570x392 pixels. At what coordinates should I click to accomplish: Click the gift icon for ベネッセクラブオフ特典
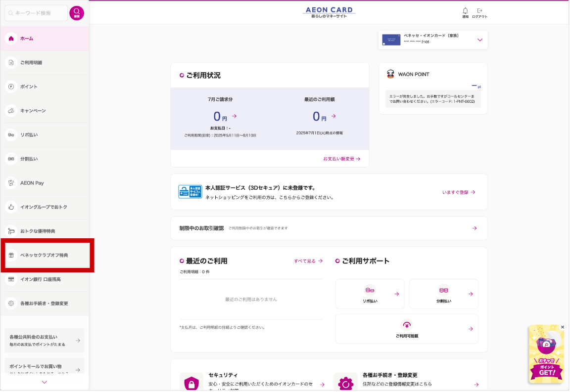(x=11, y=255)
